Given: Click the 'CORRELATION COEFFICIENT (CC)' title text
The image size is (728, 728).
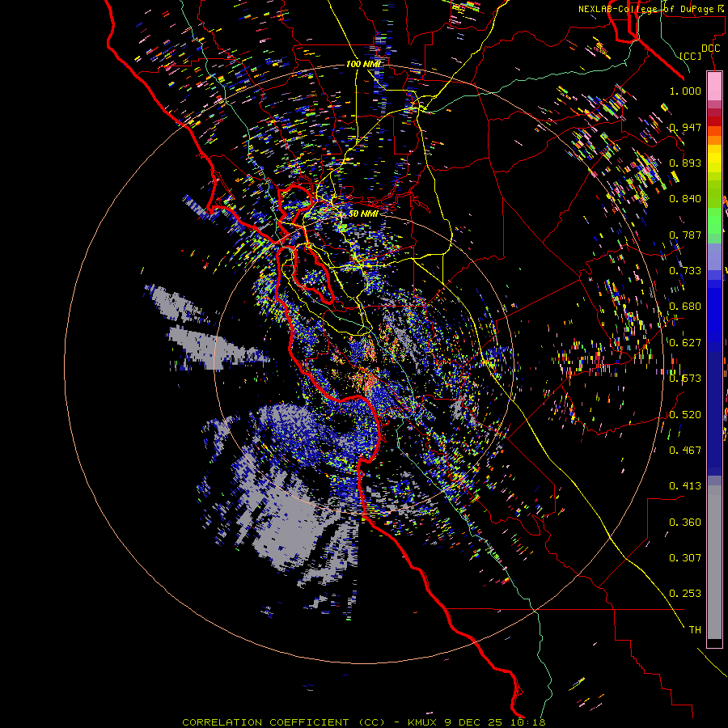Looking at the screenshot, I should 283,722.
